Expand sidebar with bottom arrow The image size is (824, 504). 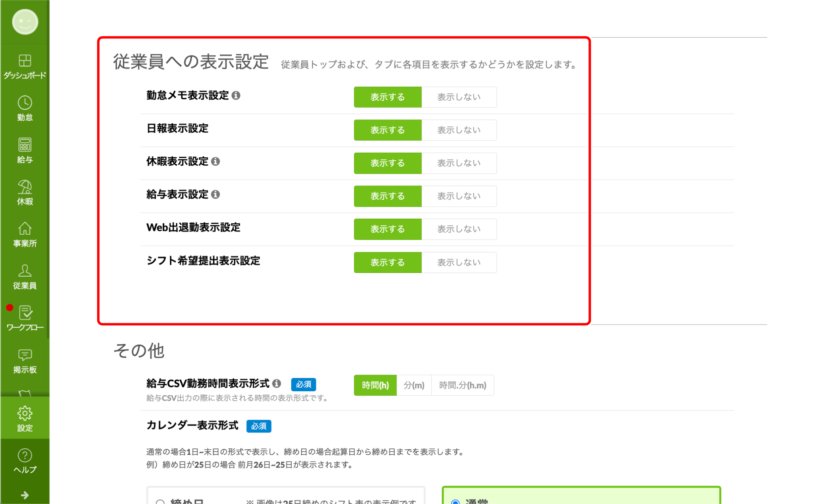click(25, 495)
